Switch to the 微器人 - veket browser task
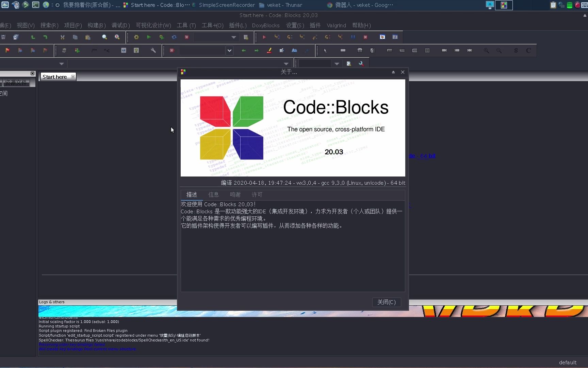 pyautogui.click(x=360, y=5)
